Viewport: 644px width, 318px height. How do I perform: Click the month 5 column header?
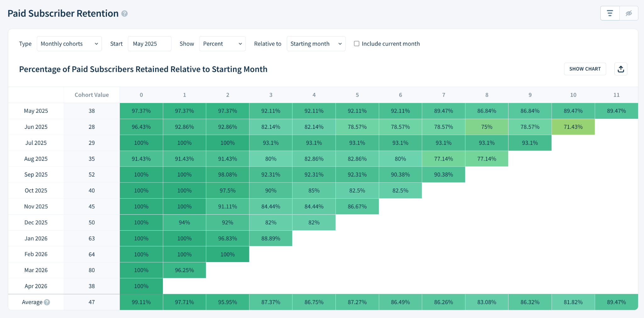pos(357,95)
